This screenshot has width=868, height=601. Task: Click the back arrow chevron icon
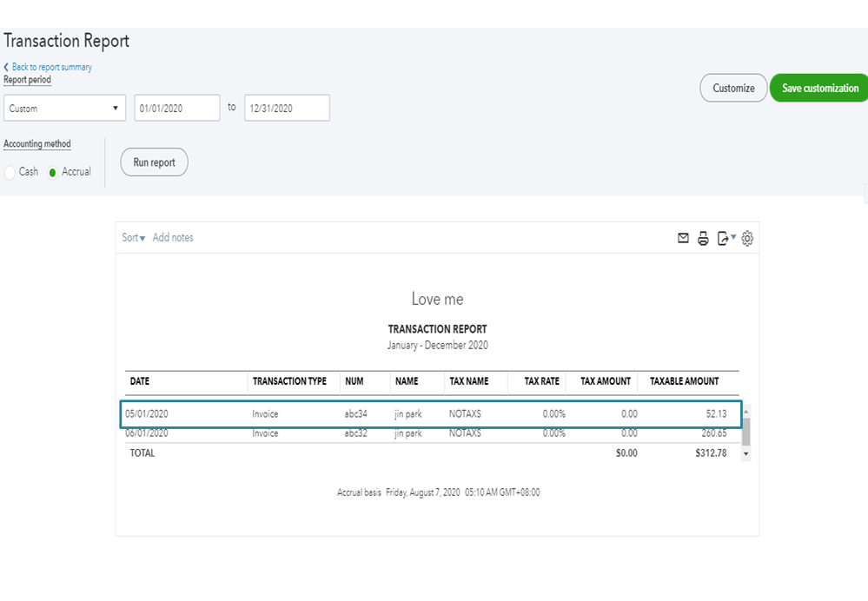pyautogui.click(x=7, y=67)
